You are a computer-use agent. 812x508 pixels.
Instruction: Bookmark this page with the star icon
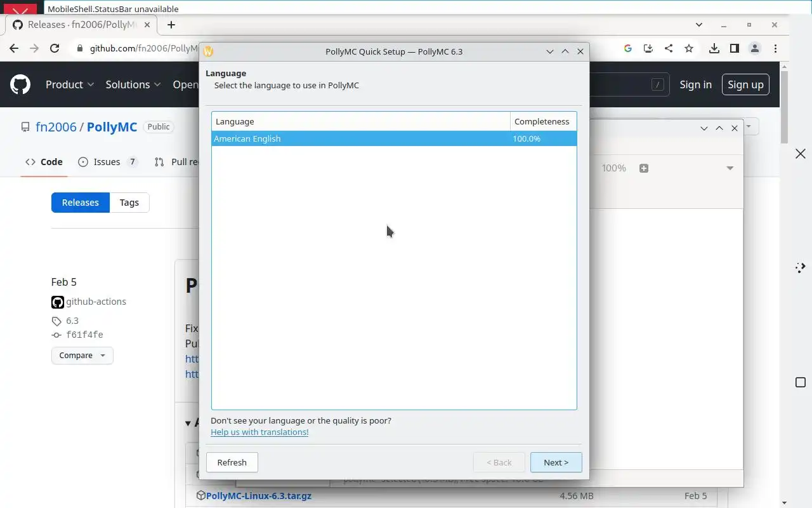[689, 48]
